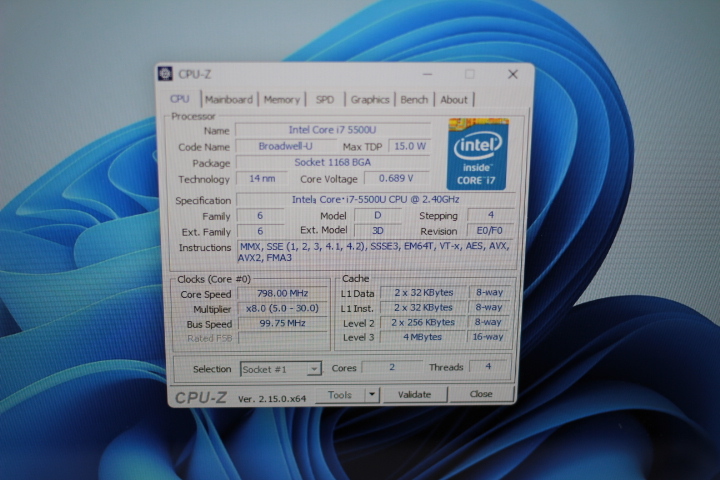Open the Bench tab
The width and height of the screenshot is (720, 480).
click(414, 99)
